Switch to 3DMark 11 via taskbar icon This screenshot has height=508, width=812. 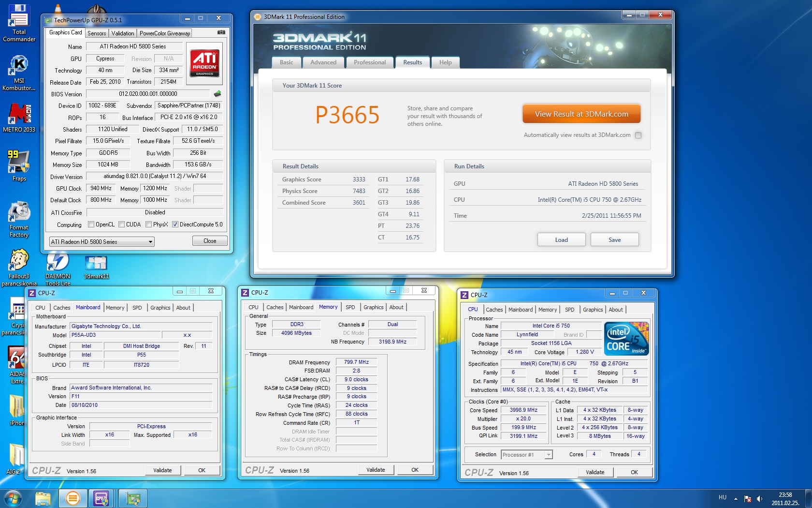pos(73,498)
